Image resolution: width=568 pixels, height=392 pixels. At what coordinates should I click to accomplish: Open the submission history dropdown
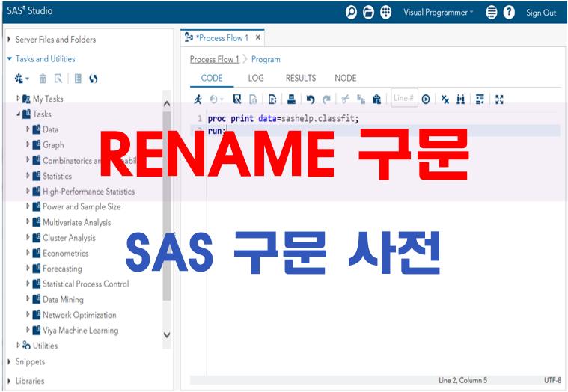click(x=216, y=99)
